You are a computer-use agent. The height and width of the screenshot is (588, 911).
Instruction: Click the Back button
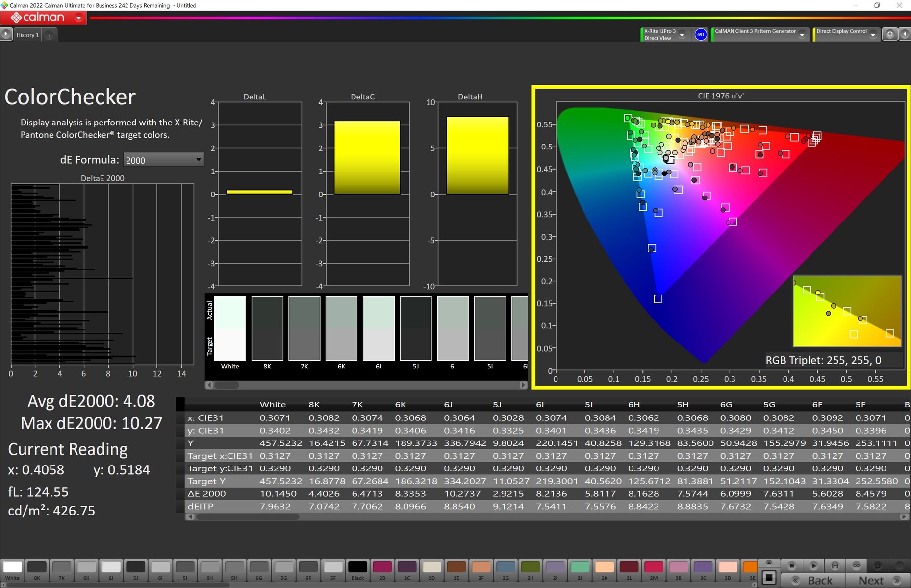click(x=814, y=581)
